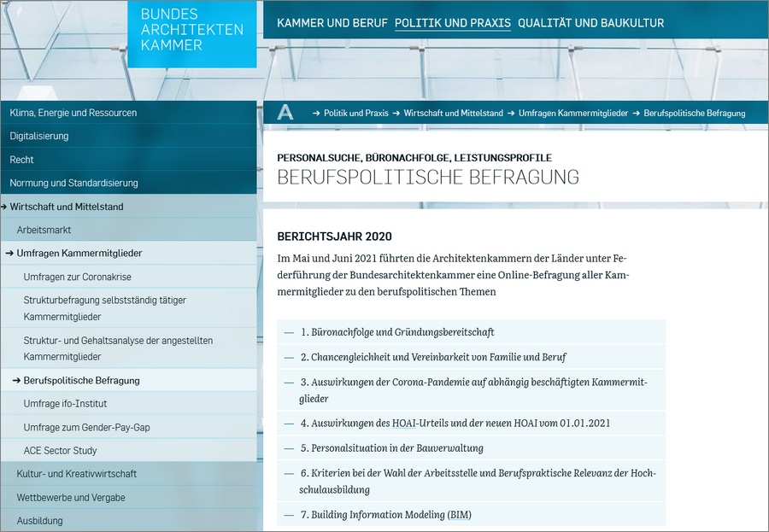Go to Wirtschaft und Mittelstand breadcrumb
Screen dimensions: 769x532
453,114
